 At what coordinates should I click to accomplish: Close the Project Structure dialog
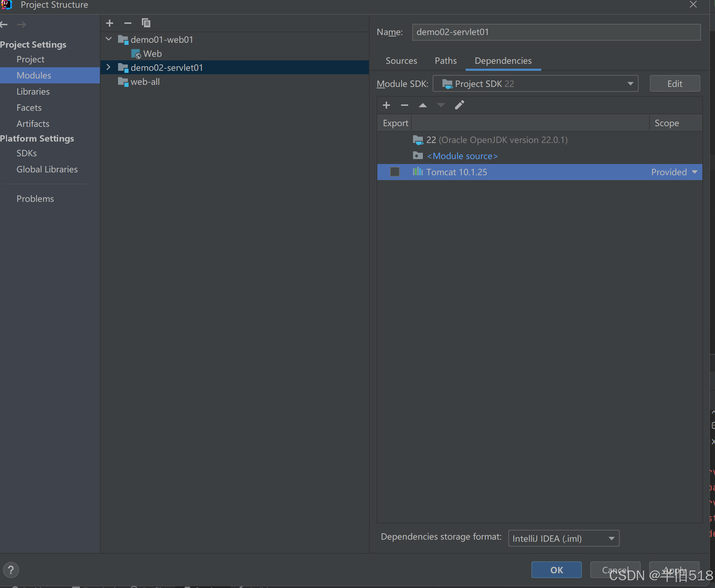pyautogui.click(x=693, y=5)
